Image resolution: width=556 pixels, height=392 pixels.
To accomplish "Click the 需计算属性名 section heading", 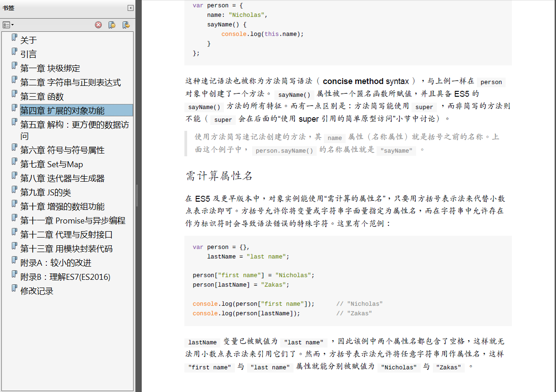I will point(219,176).
